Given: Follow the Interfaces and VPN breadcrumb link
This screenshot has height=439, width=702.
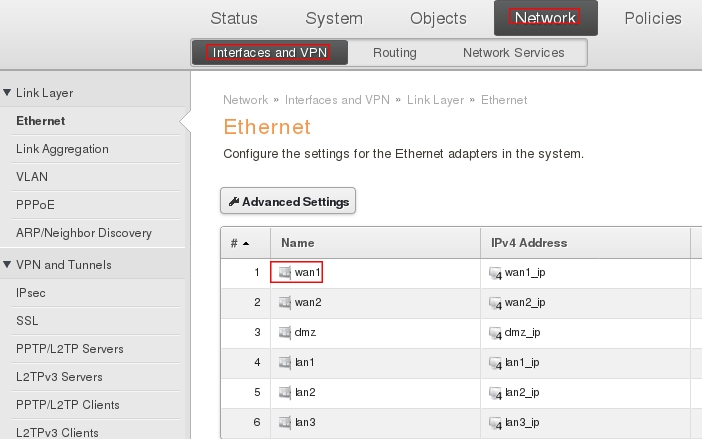Looking at the screenshot, I should (336, 100).
